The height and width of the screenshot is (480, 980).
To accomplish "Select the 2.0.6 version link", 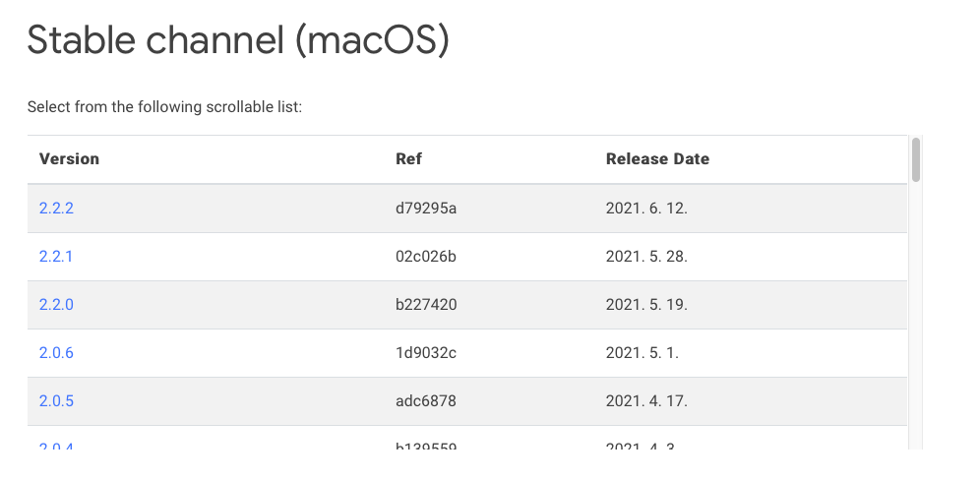I will pyautogui.click(x=56, y=353).
